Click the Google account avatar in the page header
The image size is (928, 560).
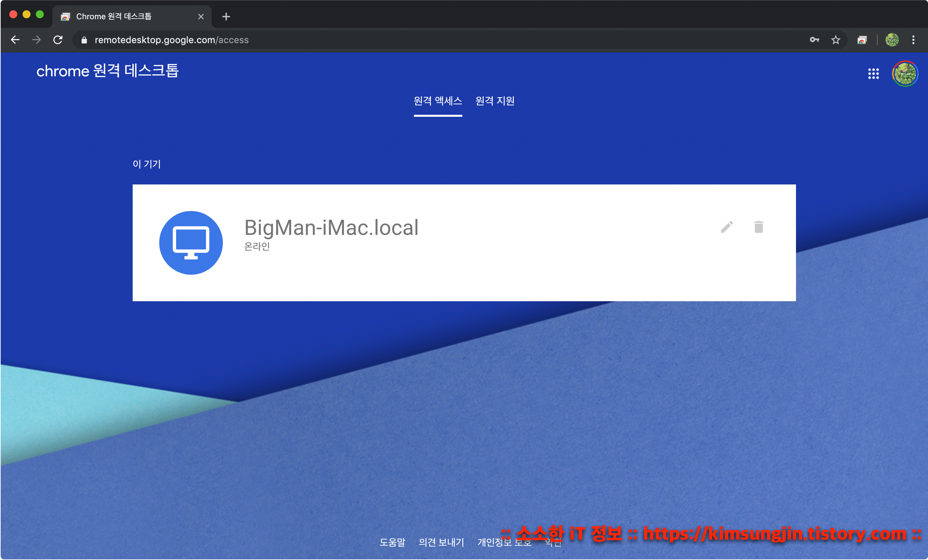pyautogui.click(x=905, y=73)
